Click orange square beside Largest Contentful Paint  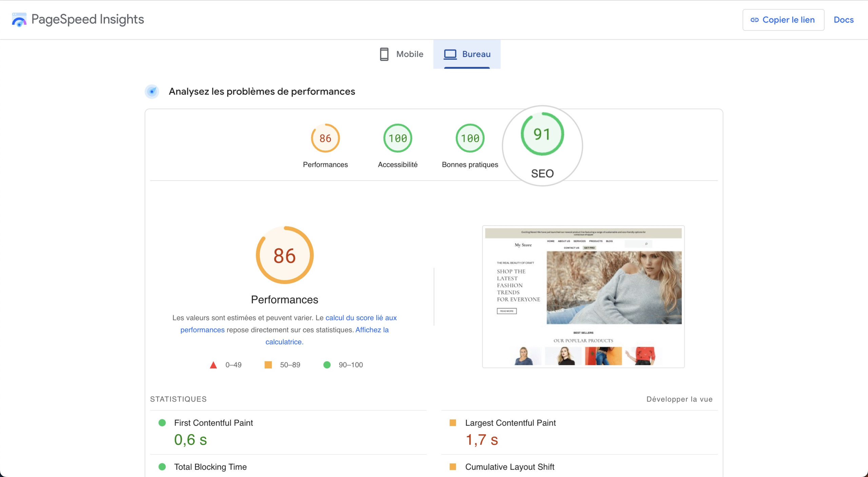point(453,423)
